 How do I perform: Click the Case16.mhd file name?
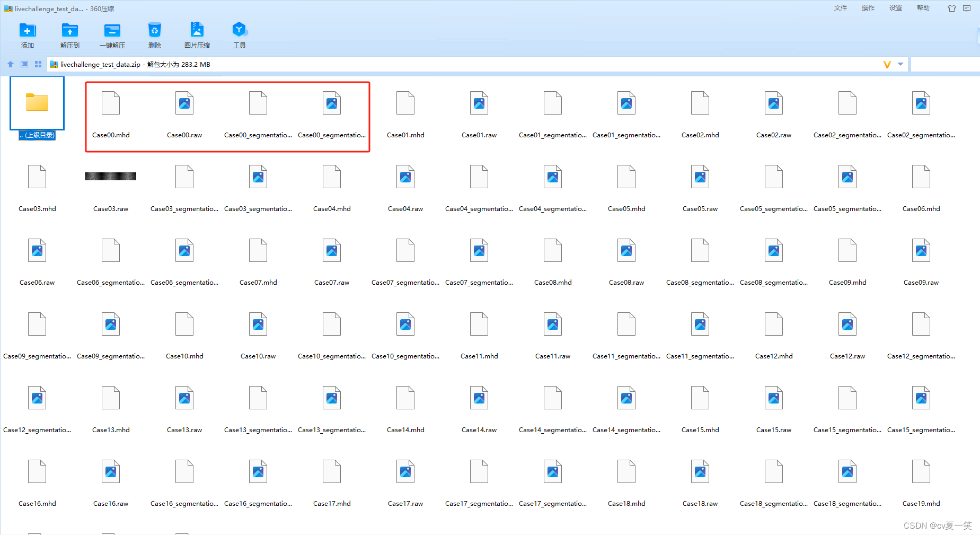point(37,504)
